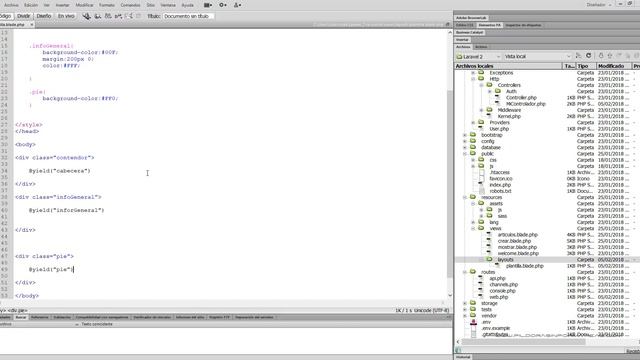The width and height of the screenshot is (640, 360).
Task: Open the site person icon dropdown in menu bar
Action: click(x=237, y=5)
